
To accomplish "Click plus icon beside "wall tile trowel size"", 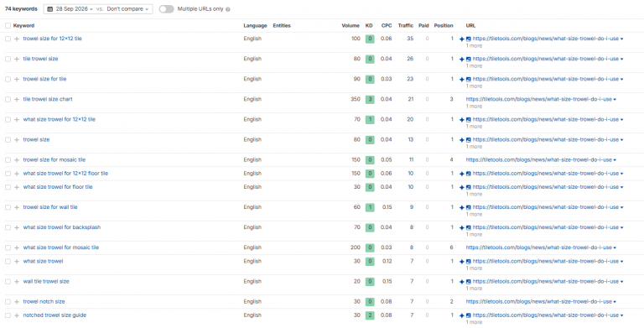I will pyautogui.click(x=17, y=282).
